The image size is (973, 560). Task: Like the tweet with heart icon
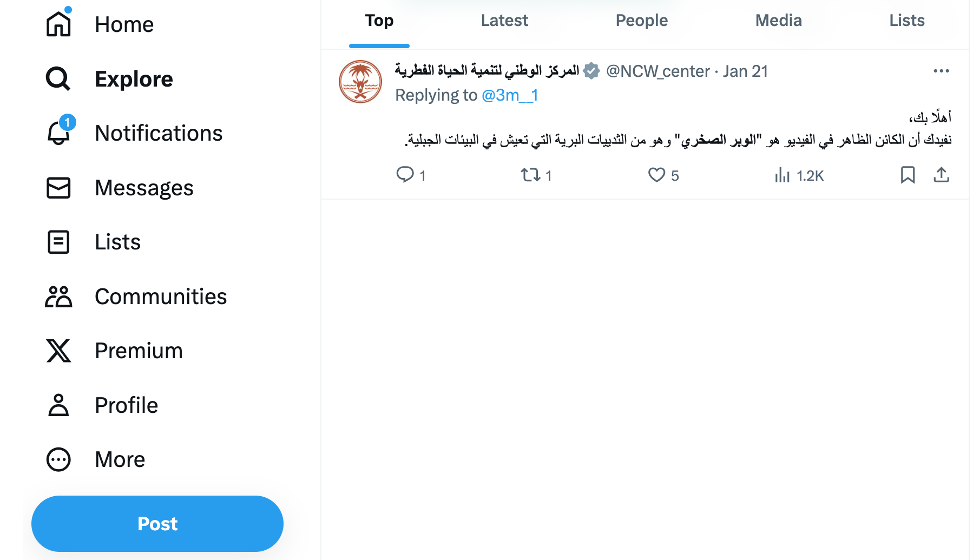click(656, 175)
